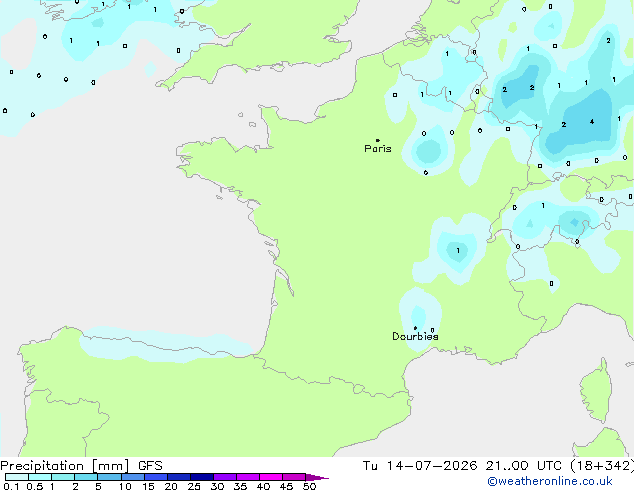This screenshot has height=490, width=634.
Task: Click the legend label '10'
Action: click(125, 486)
